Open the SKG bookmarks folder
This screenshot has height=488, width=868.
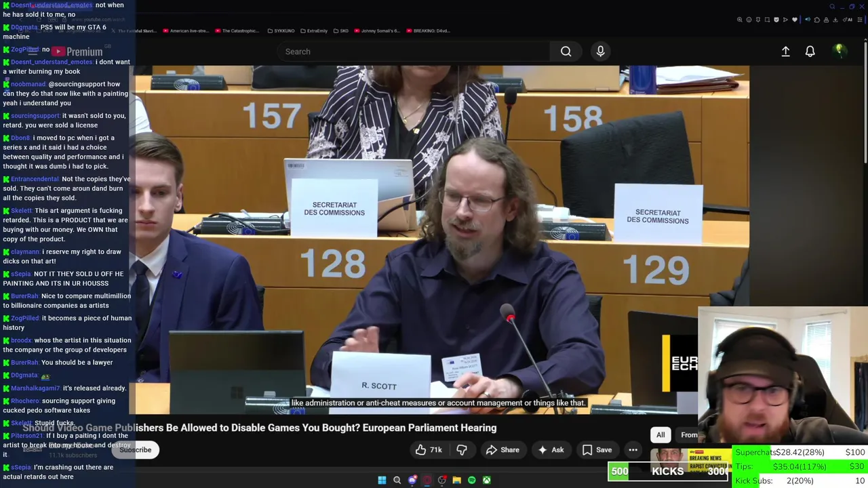tap(340, 30)
